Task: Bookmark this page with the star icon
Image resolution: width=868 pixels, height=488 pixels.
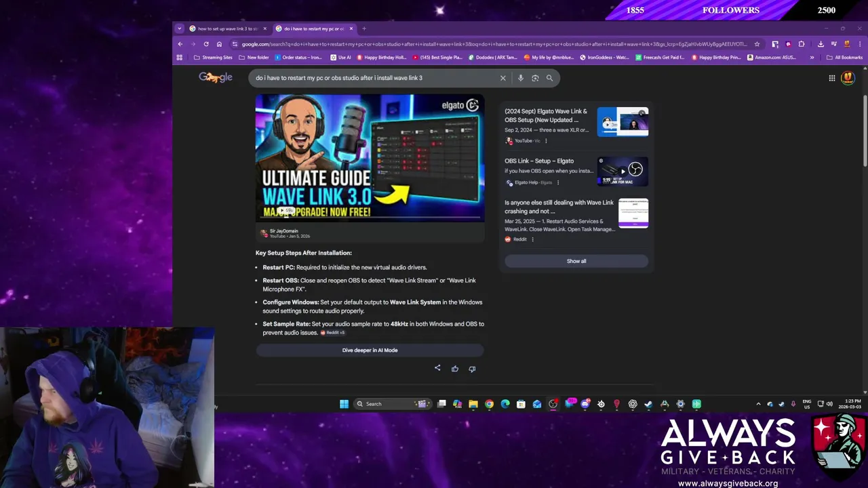Action: pyautogui.click(x=757, y=44)
